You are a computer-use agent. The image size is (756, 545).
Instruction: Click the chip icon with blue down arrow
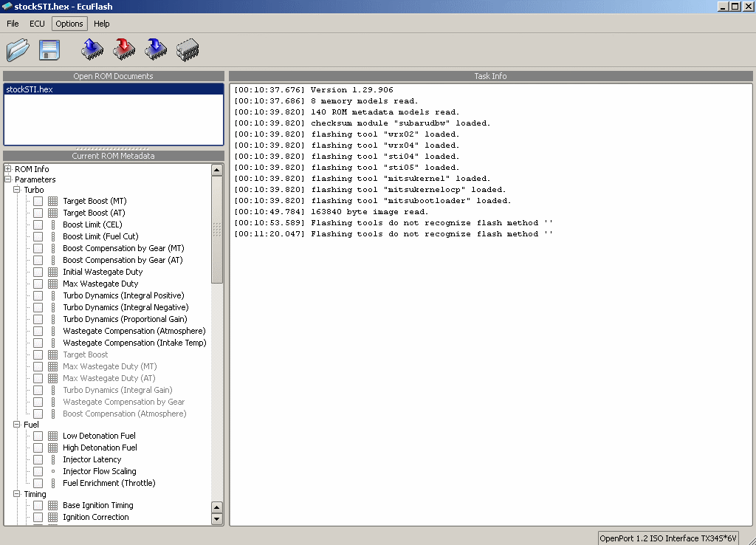click(x=156, y=49)
